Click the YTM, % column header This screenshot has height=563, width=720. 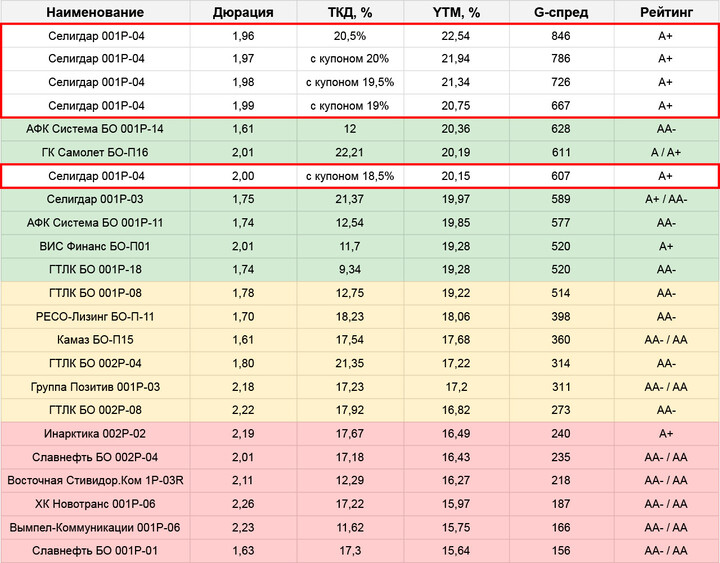pyautogui.click(x=456, y=12)
